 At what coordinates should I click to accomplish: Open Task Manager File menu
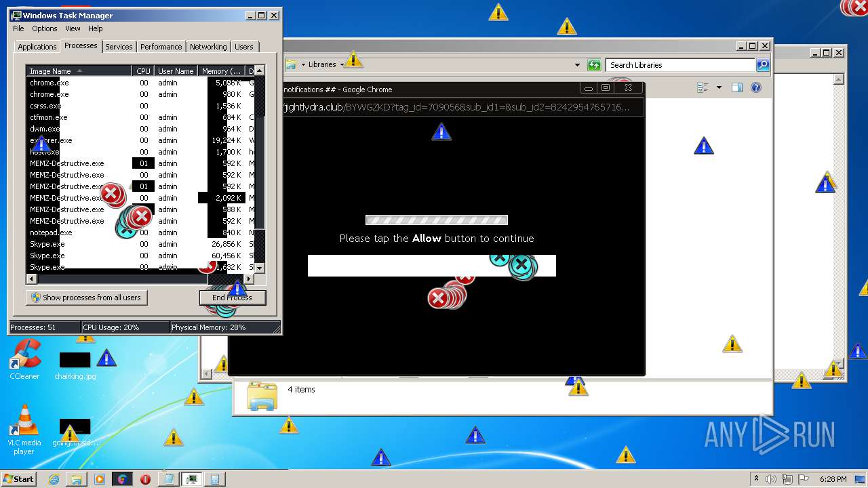tap(18, 28)
